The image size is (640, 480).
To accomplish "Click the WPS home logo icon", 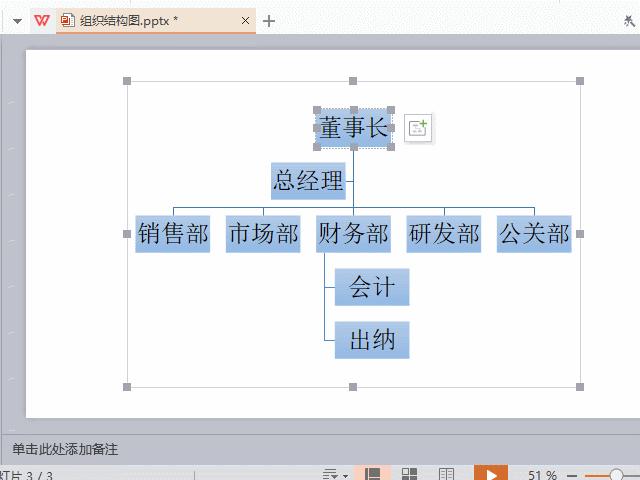I will click(42, 20).
